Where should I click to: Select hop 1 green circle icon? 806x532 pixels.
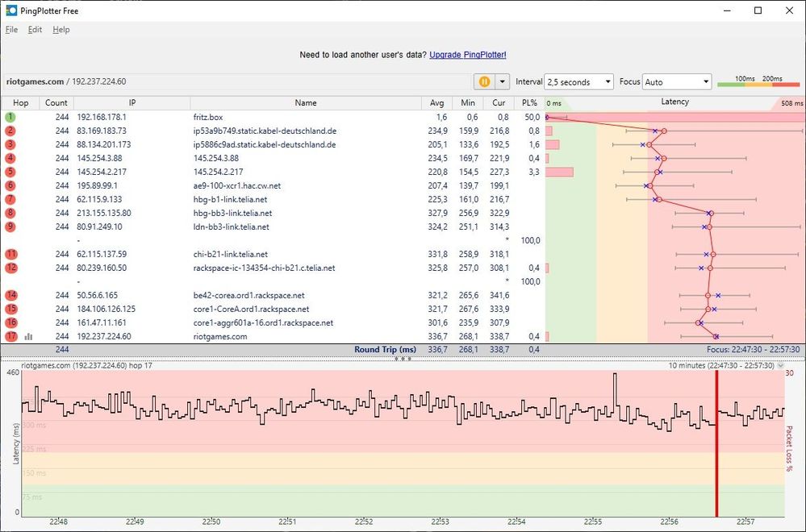coord(10,117)
